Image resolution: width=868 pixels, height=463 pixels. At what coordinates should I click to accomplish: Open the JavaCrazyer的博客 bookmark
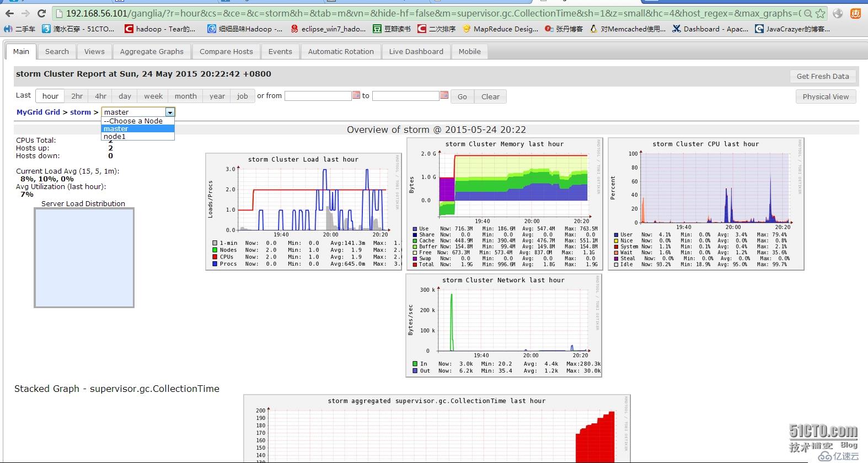[792, 29]
